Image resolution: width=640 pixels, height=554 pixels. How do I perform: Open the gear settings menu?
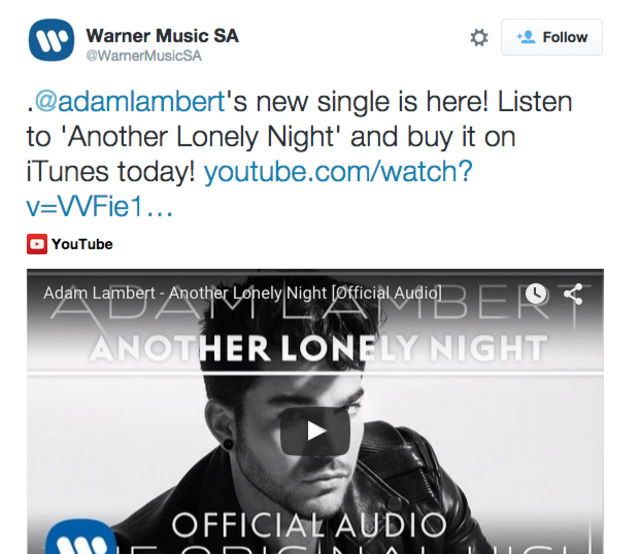(479, 38)
